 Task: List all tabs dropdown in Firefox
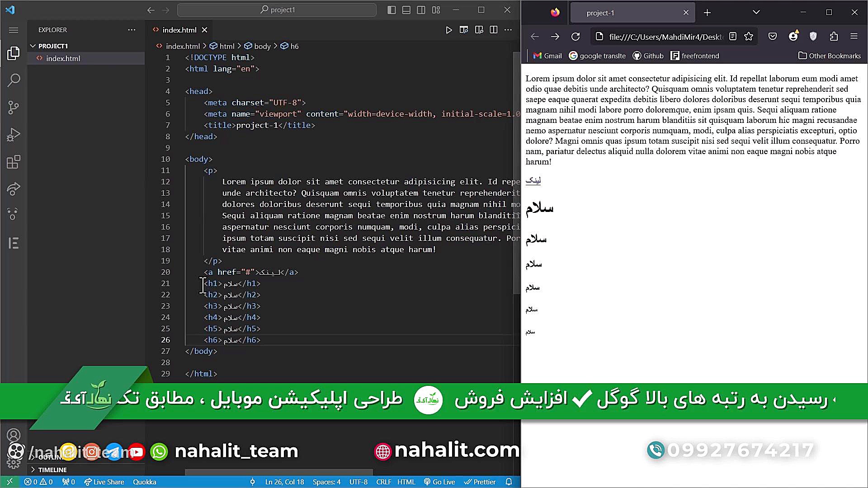(756, 13)
